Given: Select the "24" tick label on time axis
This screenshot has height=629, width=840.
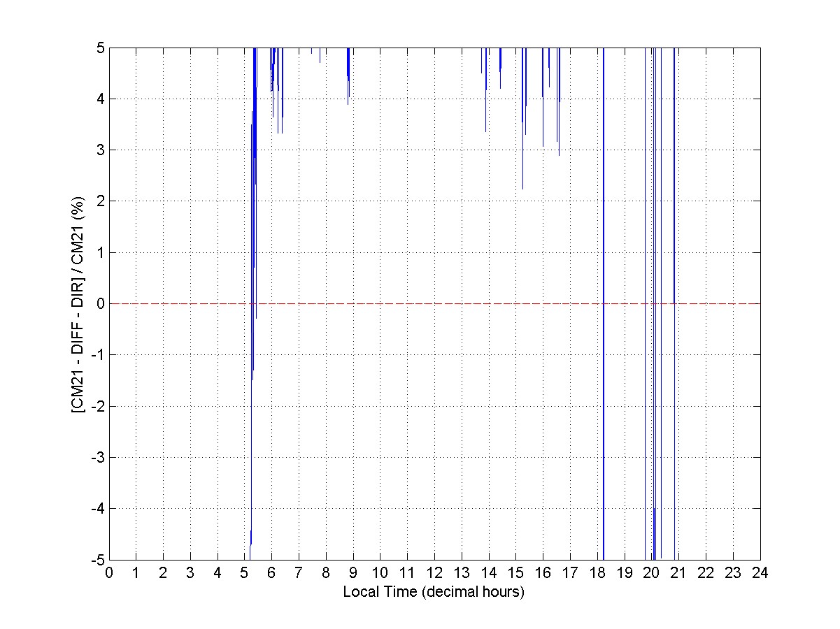Looking at the screenshot, I should click(x=760, y=572).
